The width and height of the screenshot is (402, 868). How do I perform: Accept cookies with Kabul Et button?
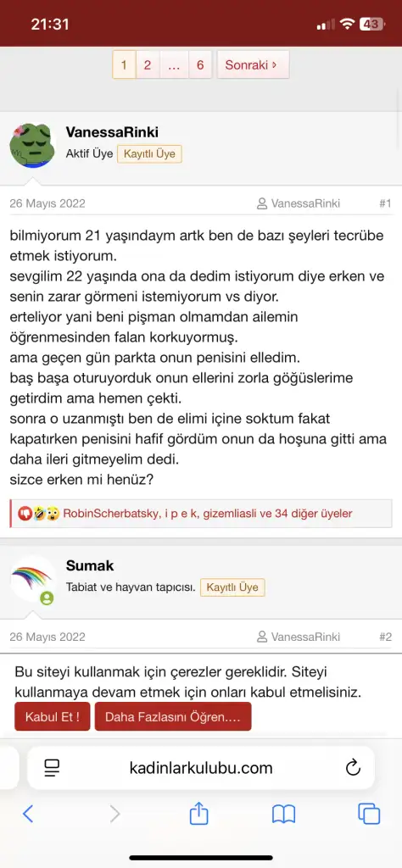click(52, 717)
